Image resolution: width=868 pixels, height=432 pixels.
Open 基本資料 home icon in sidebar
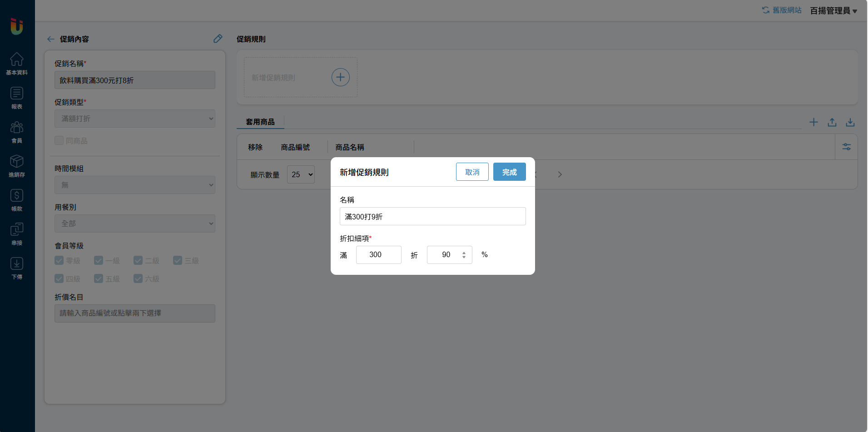(17, 64)
